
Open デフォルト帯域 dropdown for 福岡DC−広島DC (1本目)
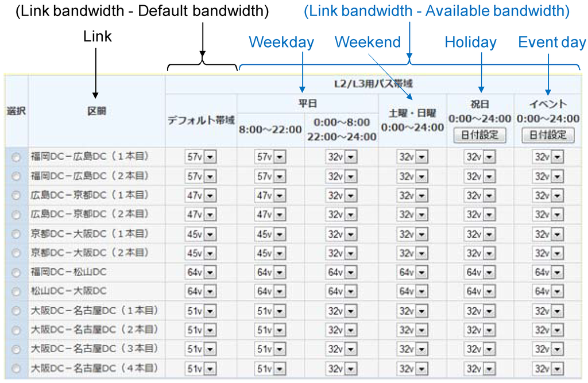[x=200, y=157]
